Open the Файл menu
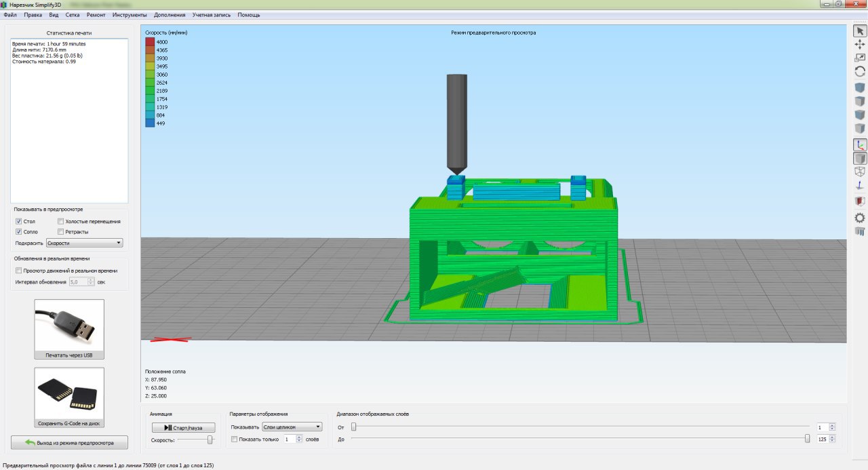This screenshot has width=868, height=470. tap(9, 14)
